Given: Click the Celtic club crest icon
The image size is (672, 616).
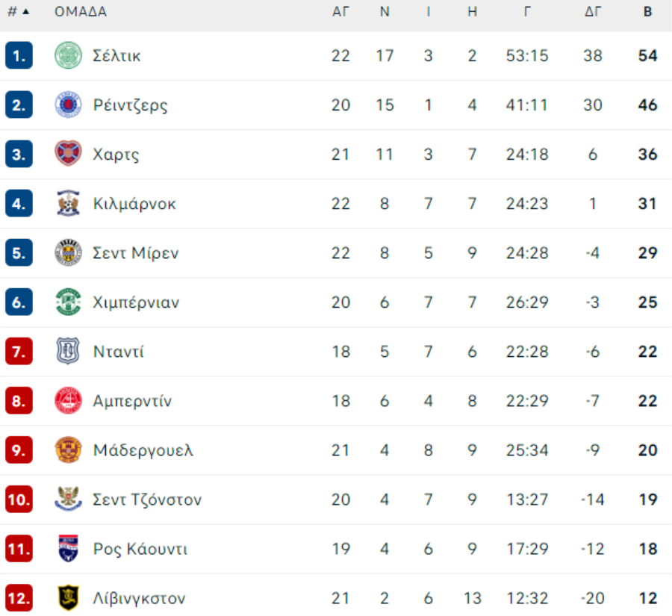Looking at the screenshot, I should 68,55.
